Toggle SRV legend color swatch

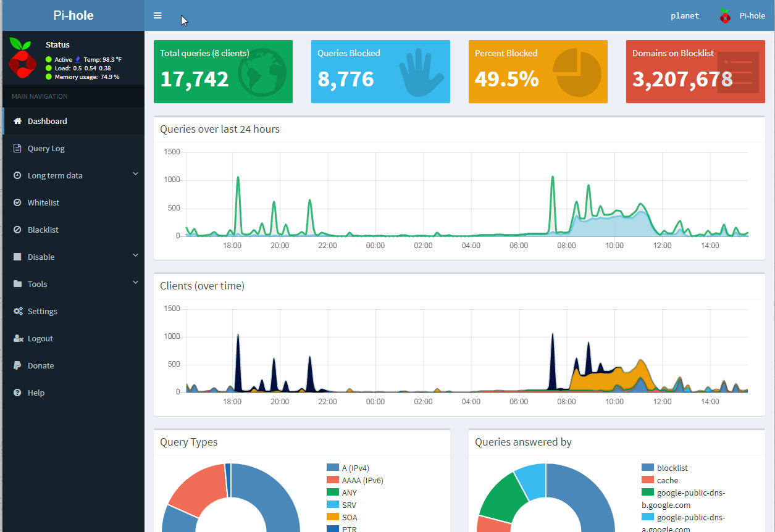coord(333,505)
